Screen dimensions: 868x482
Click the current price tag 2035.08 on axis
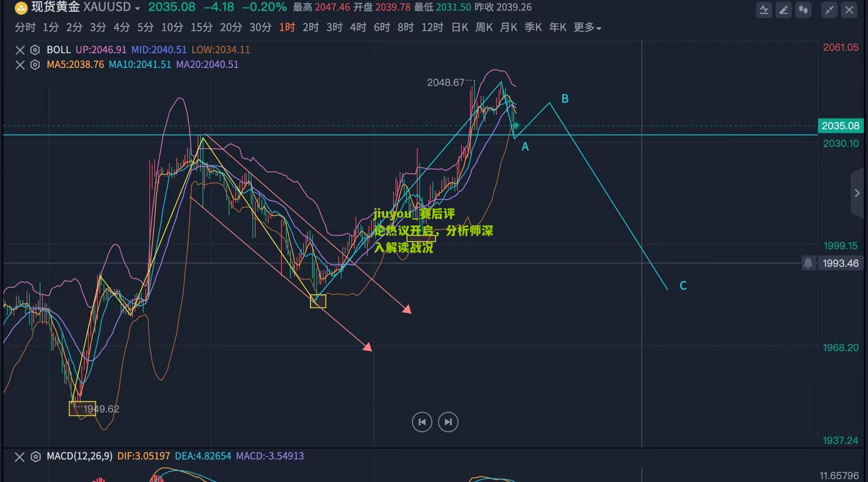[840, 126]
